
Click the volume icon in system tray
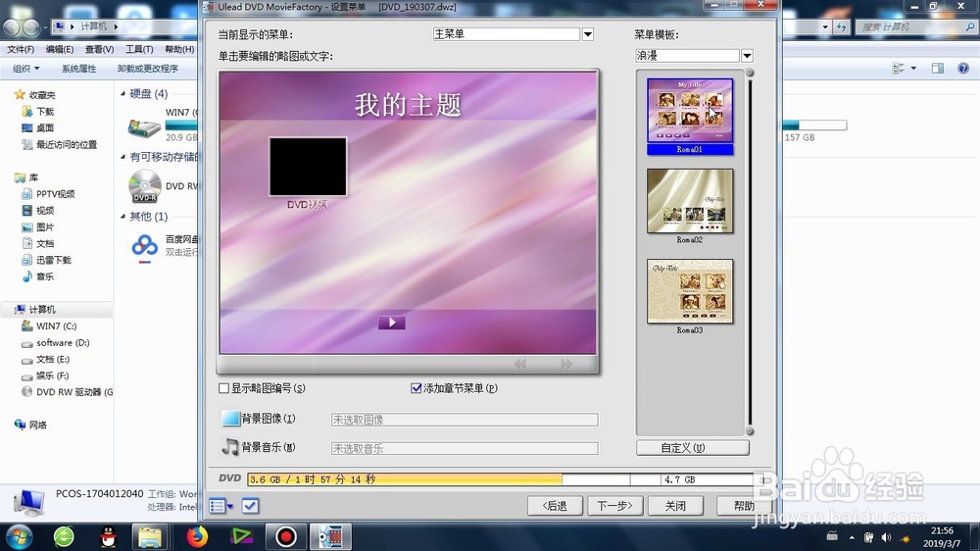click(886, 537)
